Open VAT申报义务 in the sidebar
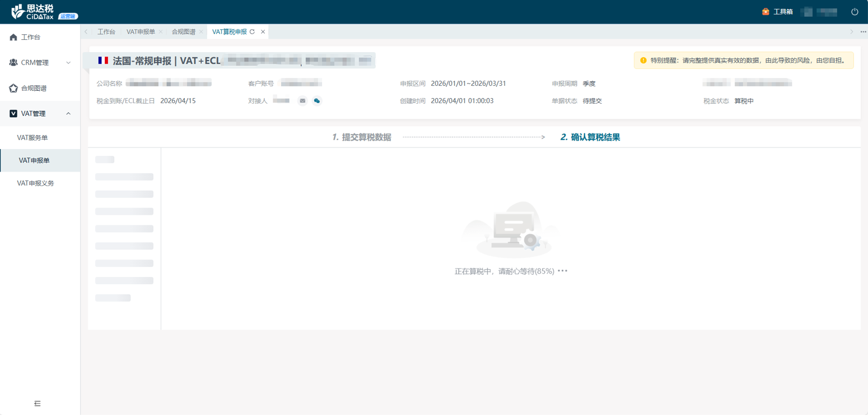 coord(35,183)
